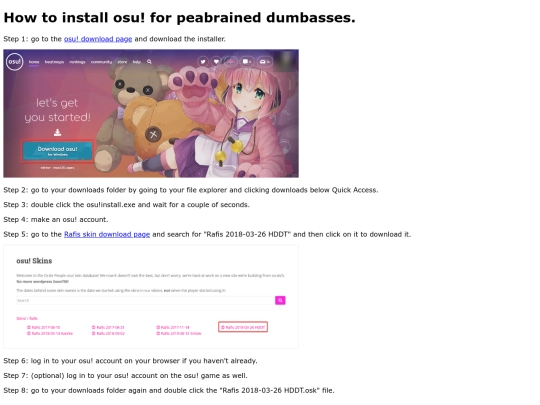The height and width of the screenshot is (405, 540).
Task: Select "rankings" in the osu! site navigation
Action: [77, 62]
